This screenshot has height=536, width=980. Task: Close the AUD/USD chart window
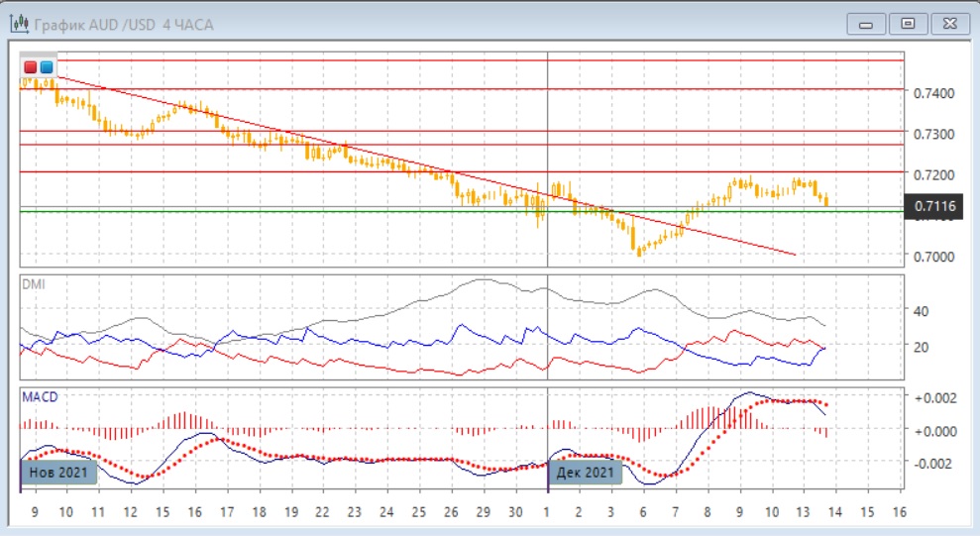pyautogui.click(x=947, y=24)
